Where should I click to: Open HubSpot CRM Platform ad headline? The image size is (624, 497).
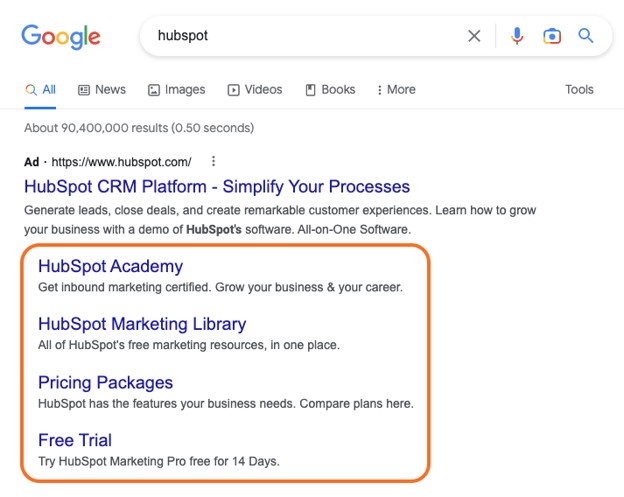[217, 187]
